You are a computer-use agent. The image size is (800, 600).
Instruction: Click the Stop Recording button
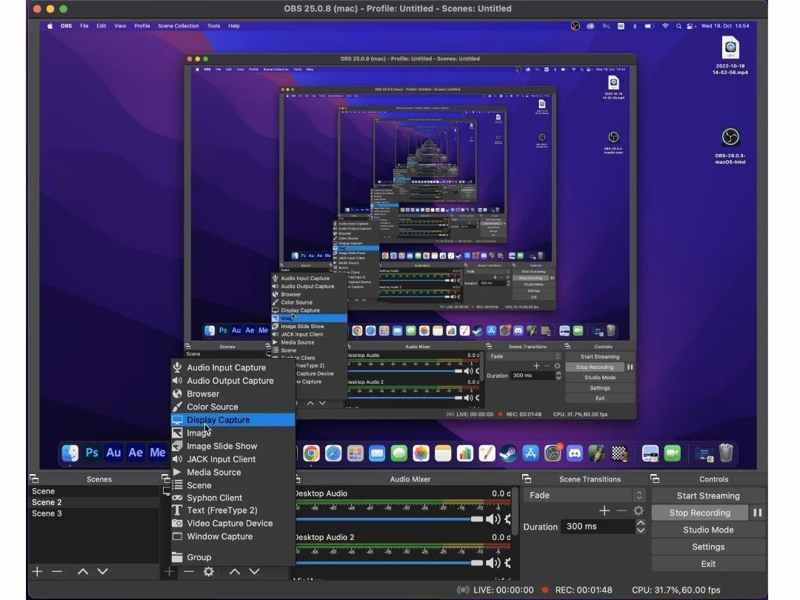point(699,513)
